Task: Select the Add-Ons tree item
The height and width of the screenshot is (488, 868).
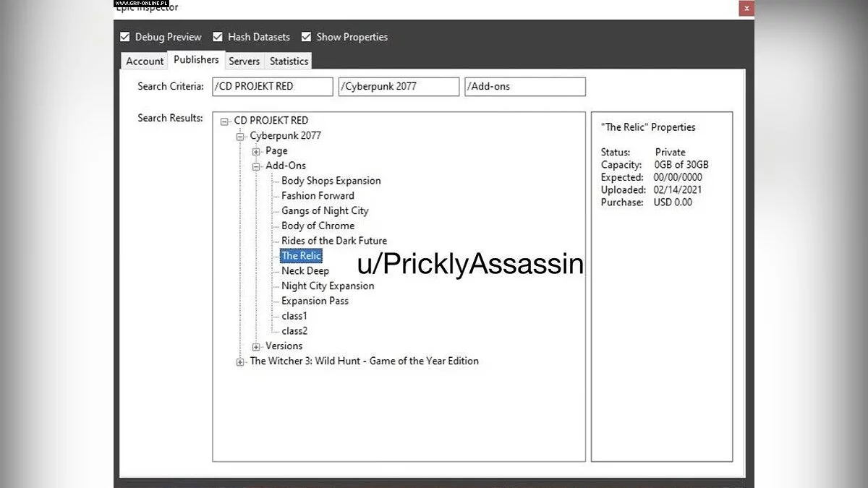Action: (286, 166)
